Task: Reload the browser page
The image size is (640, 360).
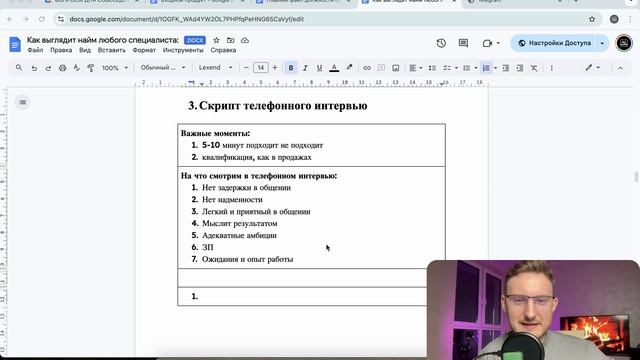Action: click(42, 19)
